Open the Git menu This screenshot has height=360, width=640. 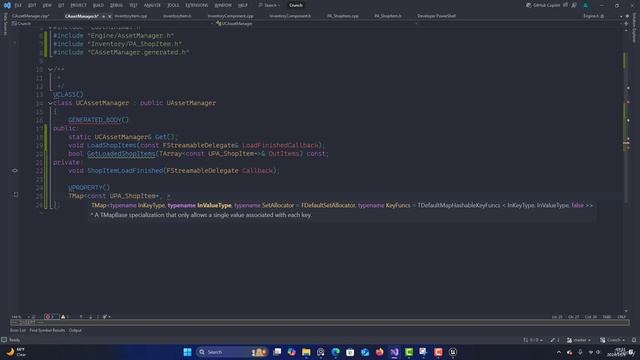(x=61, y=5)
